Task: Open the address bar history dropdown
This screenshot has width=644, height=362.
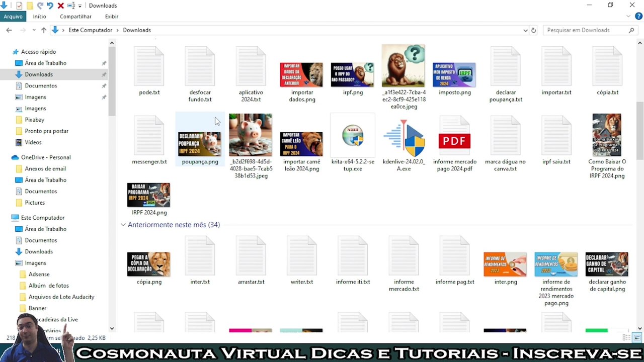Action: (x=525, y=30)
